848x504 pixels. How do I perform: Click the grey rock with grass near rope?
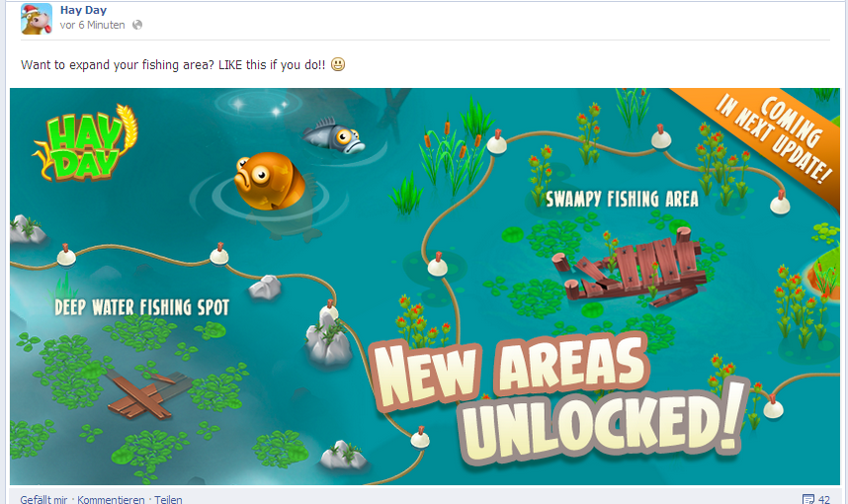click(x=328, y=336)
